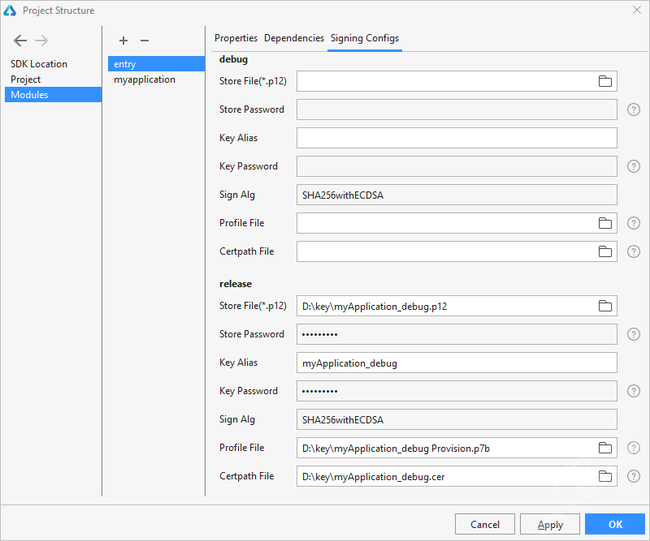The height and width of the screenshot is (541, 650).
Task: Click release Key Alias myApplication_debug field
Action: 456,363
